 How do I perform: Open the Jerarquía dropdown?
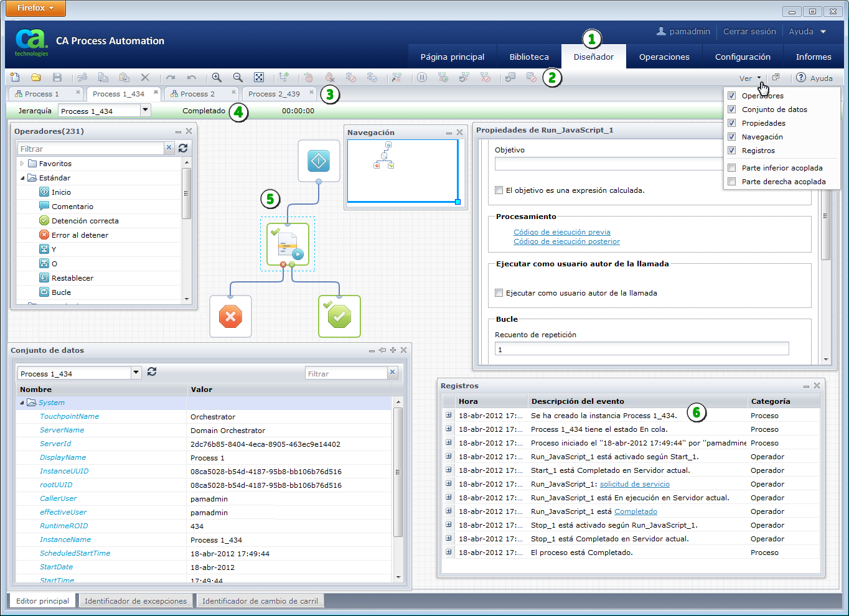pos(145,110)
